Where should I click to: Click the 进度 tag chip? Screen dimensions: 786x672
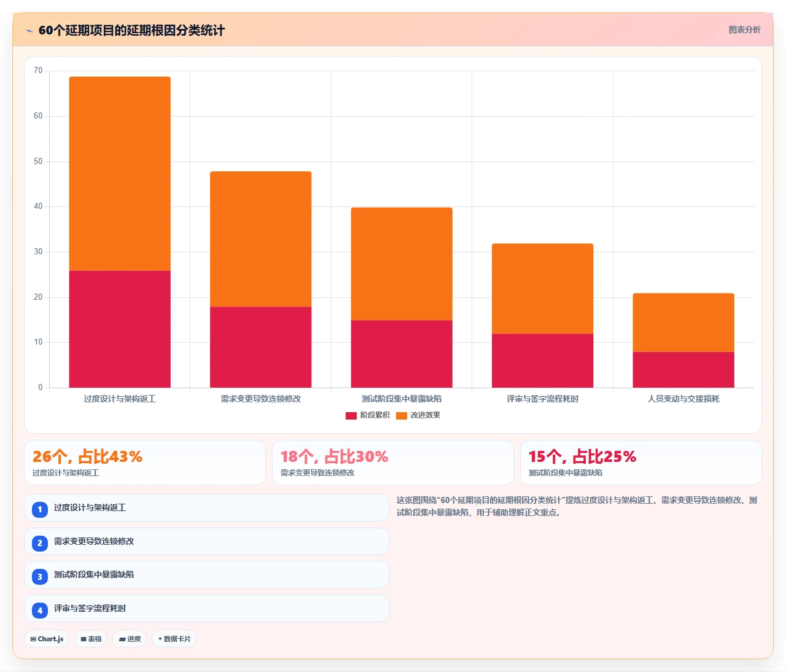click(x=130, y=639)
